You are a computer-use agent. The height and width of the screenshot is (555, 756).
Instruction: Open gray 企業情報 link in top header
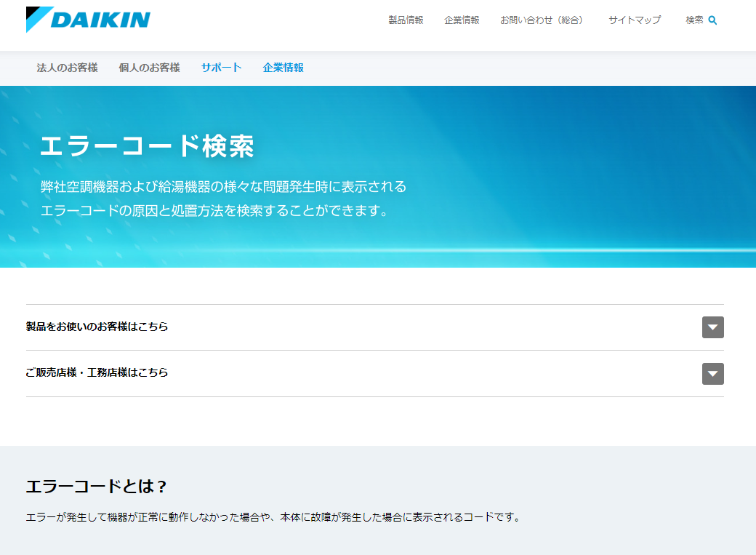coord(462,20)
